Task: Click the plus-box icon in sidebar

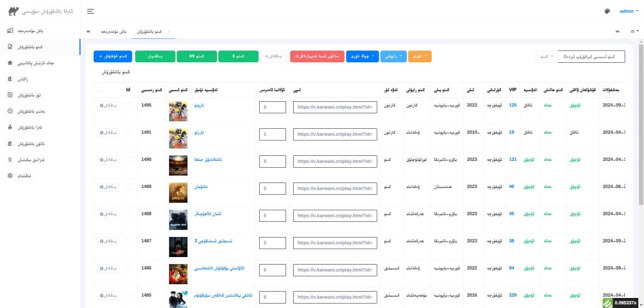Action: tap(9, 95)
